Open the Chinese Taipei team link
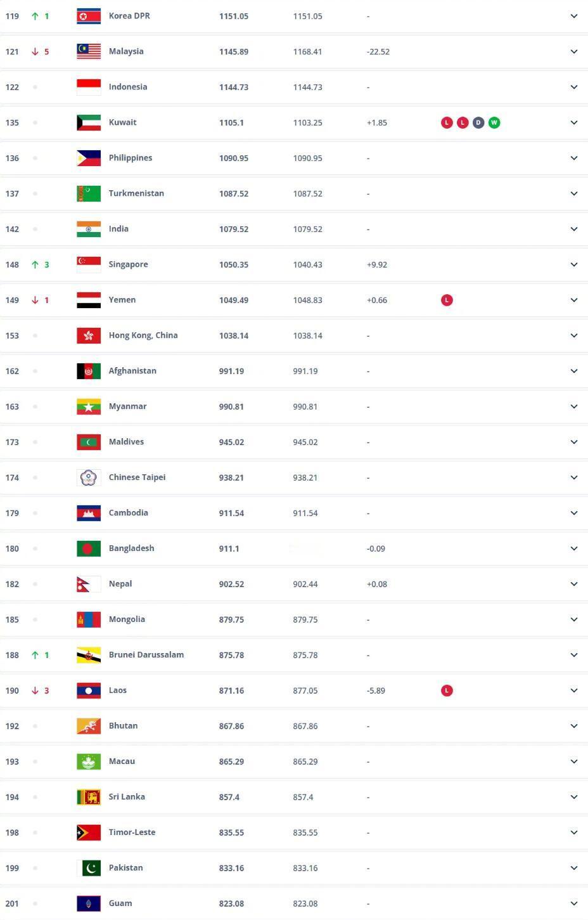Viewport: 588px width, 920px height. (137, 477)
